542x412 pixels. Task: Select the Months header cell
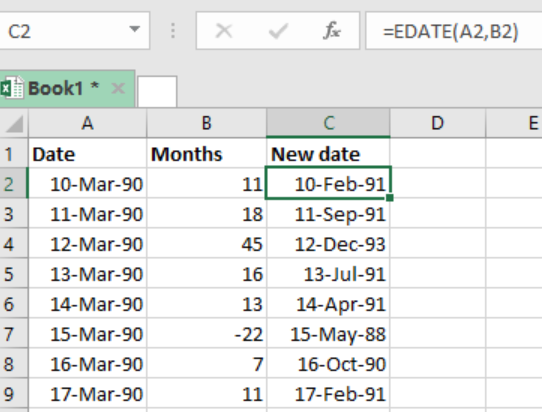coord(206,154)
